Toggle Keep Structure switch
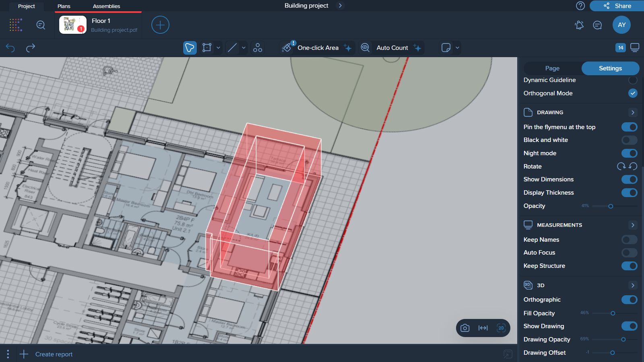 point(630,266)
